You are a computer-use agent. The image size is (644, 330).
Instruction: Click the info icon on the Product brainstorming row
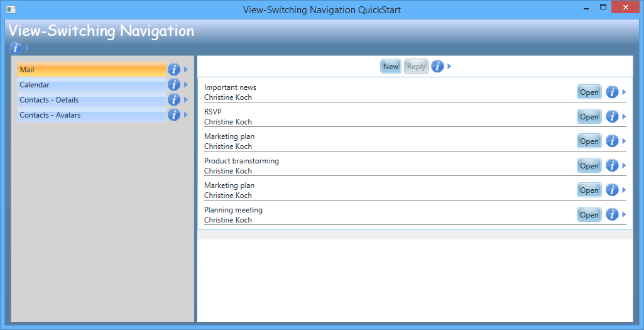coord(613,165)
